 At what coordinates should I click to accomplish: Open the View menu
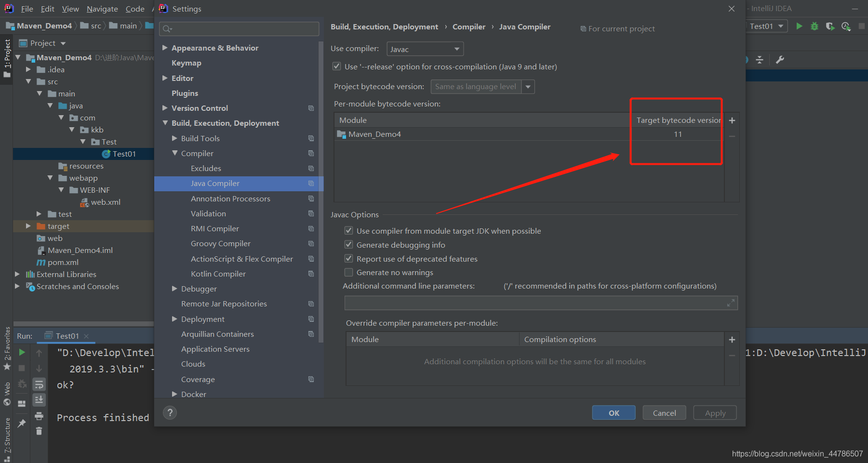click(x=70, y=9)
